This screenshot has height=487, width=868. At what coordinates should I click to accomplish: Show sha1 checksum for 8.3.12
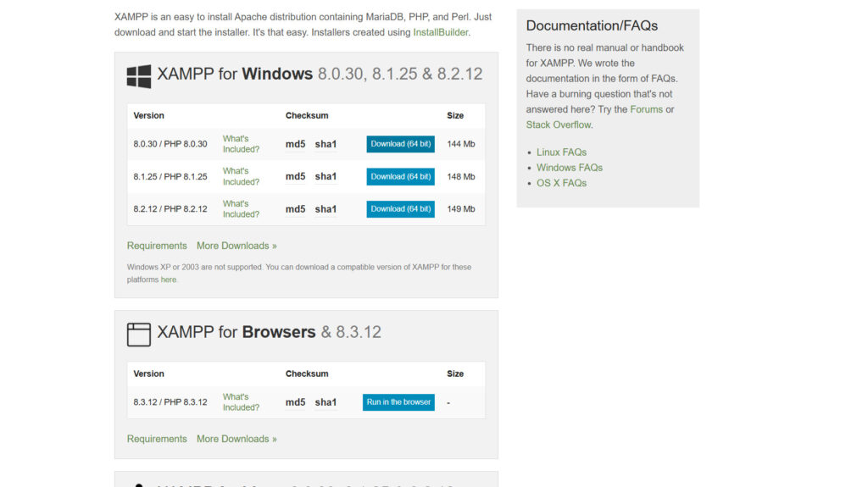coord(325,402)
